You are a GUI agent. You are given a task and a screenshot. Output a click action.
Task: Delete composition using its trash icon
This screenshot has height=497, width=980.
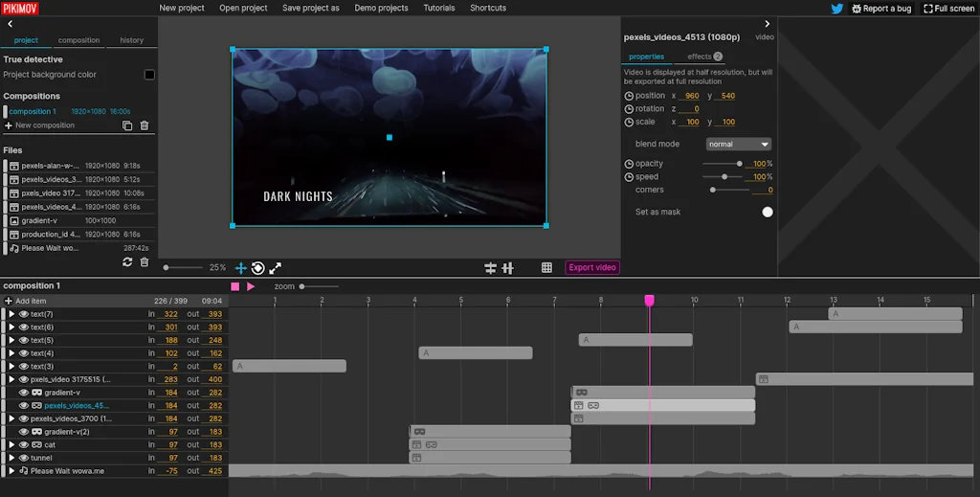(145, 125)
